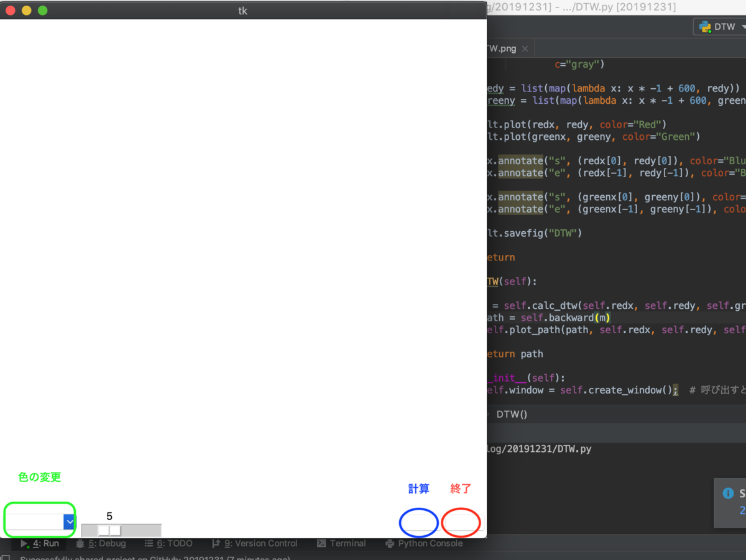Screen dimensions: 746x560
Task: Click the tk window title bar
Action: 243,11
